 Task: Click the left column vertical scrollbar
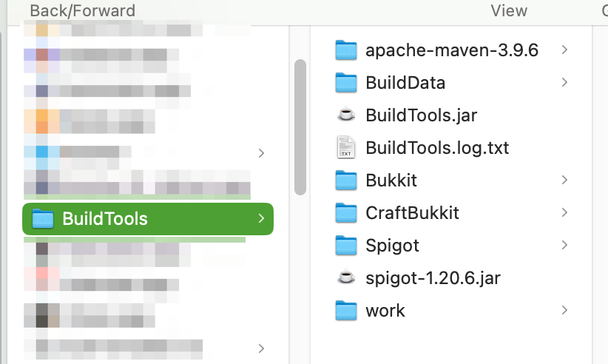[x=300, y=126]
